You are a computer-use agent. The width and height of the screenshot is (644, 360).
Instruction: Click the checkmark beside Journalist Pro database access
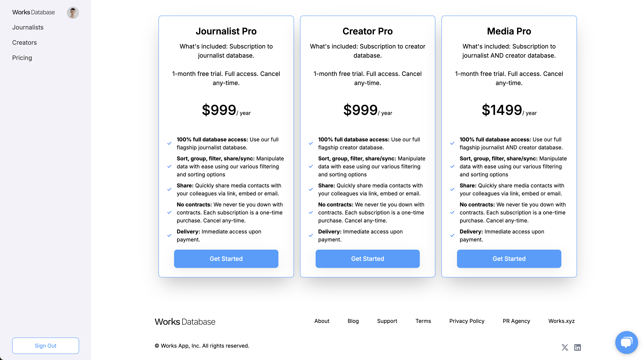point(169,143)
